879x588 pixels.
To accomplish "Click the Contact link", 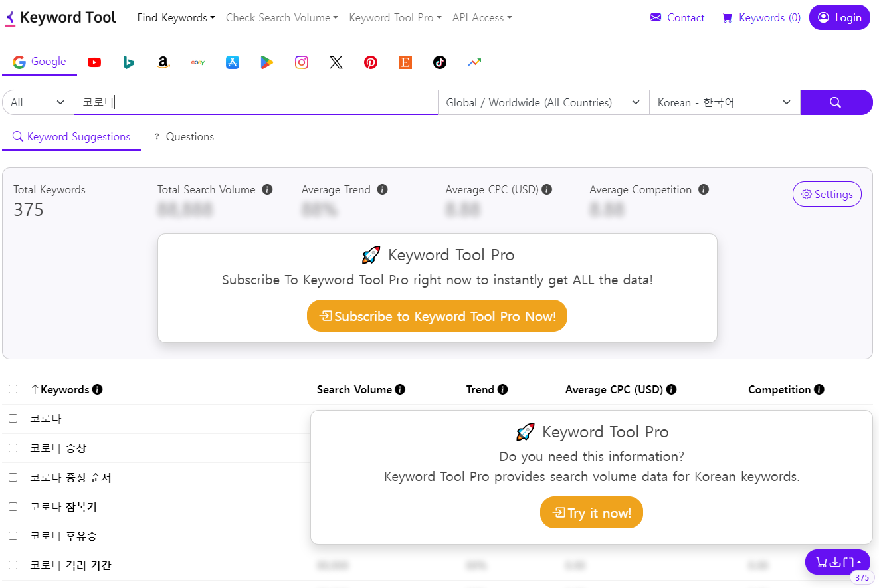I will click(677, 18).
